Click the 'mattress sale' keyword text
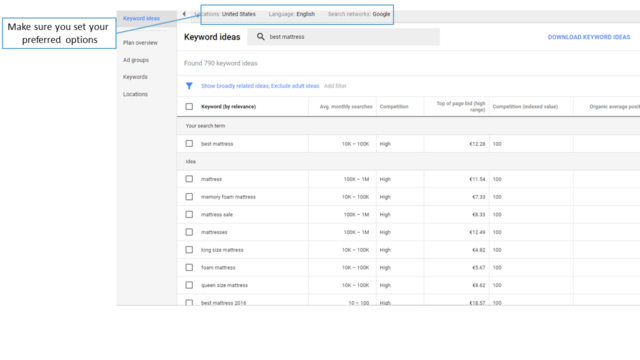 click(x=217, y=214)
